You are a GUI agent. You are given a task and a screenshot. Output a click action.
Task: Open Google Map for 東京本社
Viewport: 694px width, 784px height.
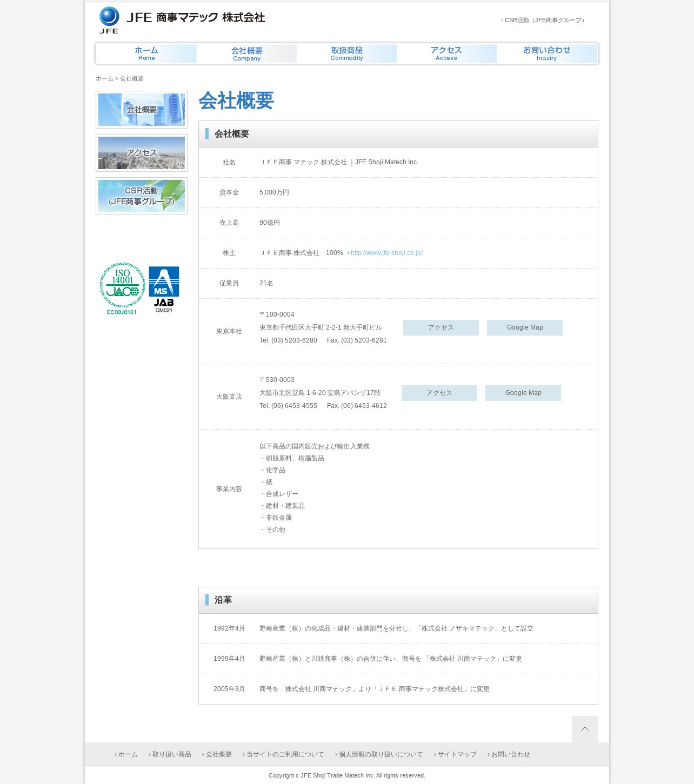tap(525, 327)
